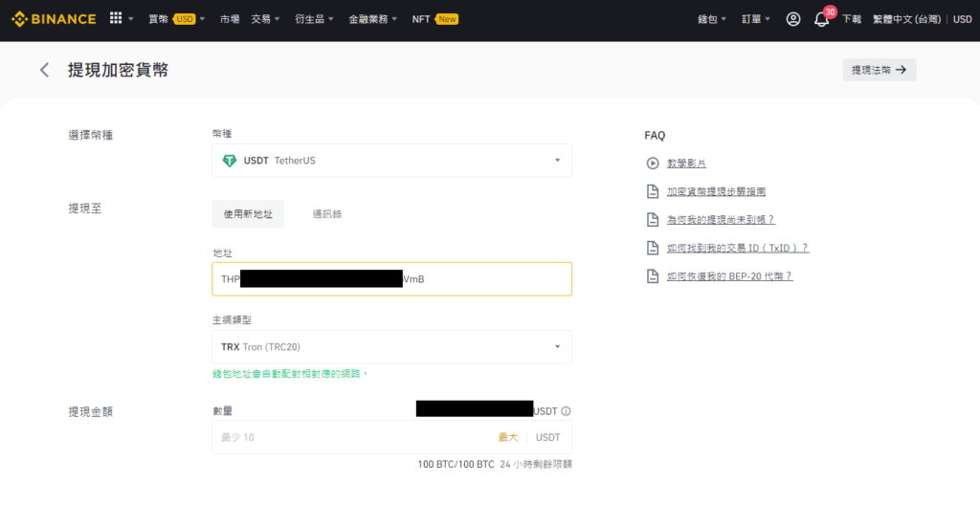This screenshot has width=980, height=505.
Task: Open the 訂單 orders dropdown menu
Action: [756, 19]
